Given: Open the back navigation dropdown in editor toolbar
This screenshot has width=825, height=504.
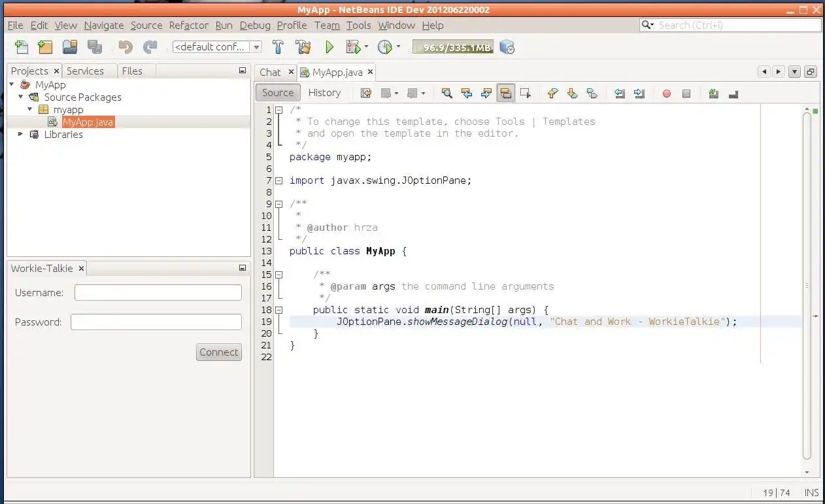Looking at the screenshot, I should point(396,93).
